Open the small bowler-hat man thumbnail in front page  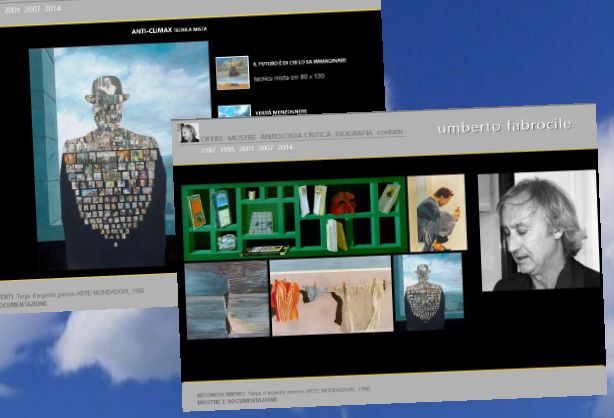point(429,292)
